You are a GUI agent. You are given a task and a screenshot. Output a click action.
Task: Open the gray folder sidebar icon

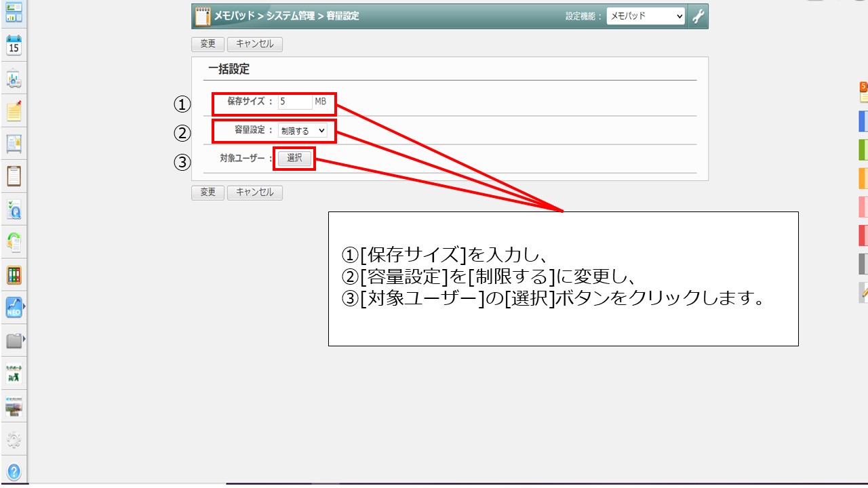click(x=14, y=340)
